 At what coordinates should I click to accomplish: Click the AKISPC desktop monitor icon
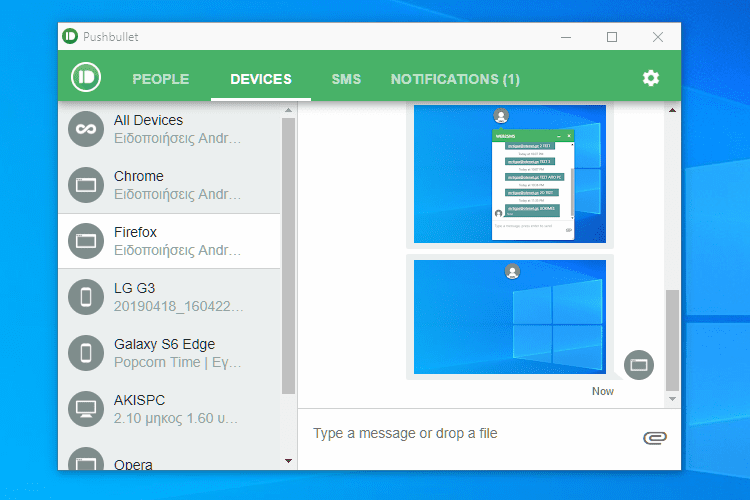(x=86, y=409)
